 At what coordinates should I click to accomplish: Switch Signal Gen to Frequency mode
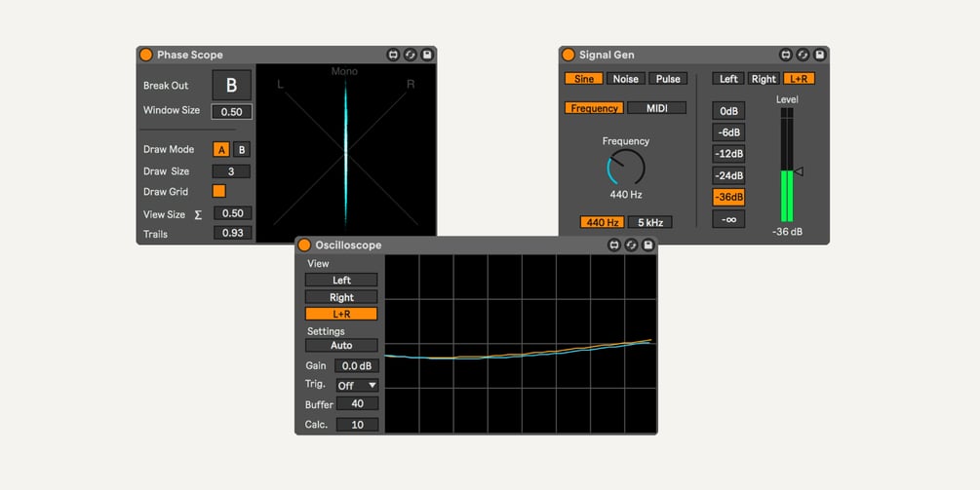(595, 108)
